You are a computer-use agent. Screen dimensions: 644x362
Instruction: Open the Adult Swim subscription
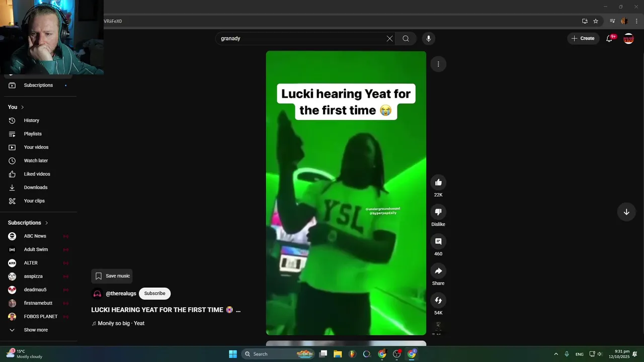(39, 249)
